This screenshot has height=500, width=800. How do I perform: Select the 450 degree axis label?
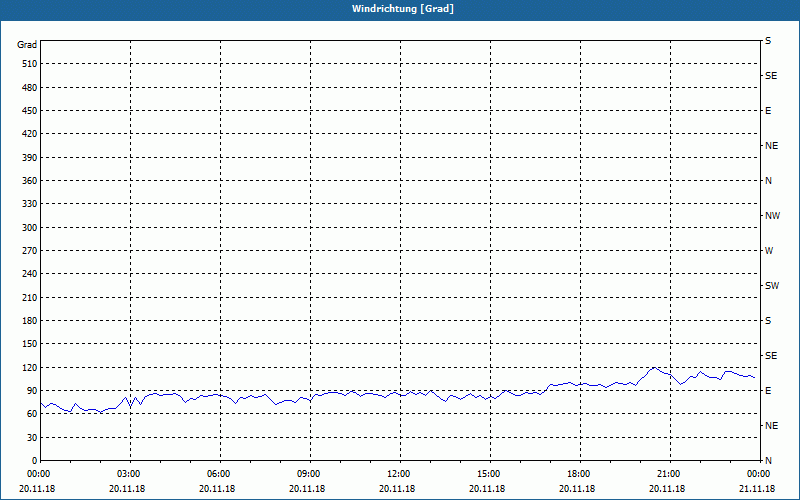(30, 111)
